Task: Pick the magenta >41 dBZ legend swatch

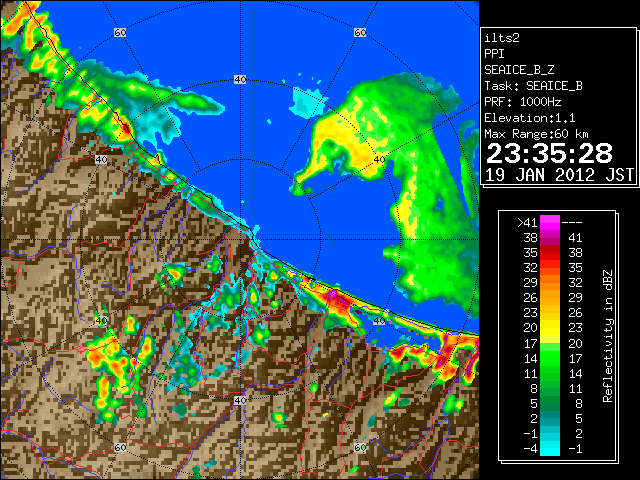Action: (x=550, y=223)
